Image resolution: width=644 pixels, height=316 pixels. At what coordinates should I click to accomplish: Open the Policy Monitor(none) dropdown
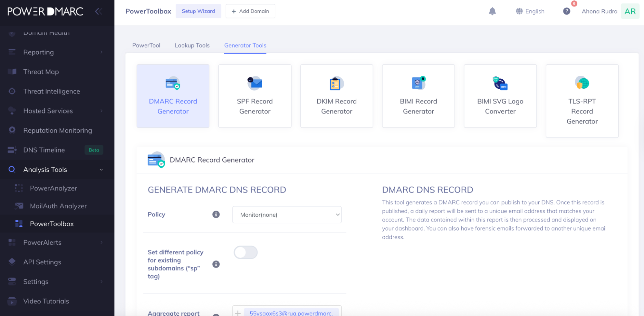(x=286, y=214)
